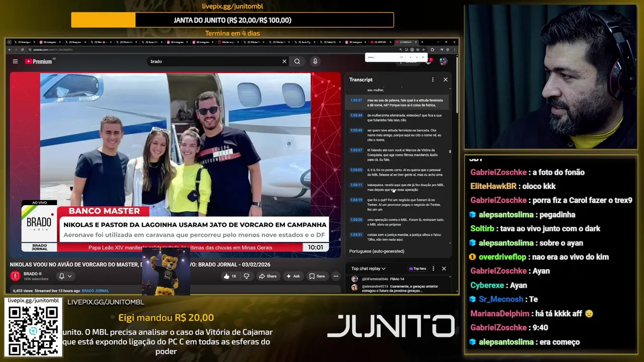Click the video player showing jet photo

(x=175, y=165)
